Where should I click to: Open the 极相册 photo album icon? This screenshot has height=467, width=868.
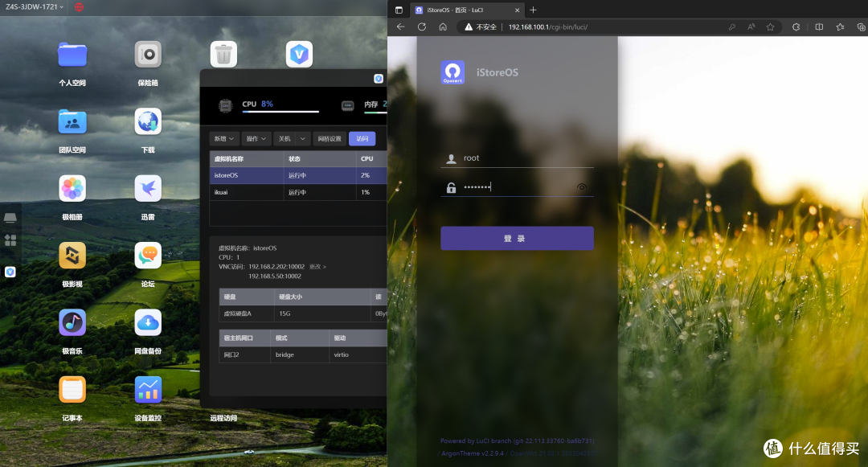[x=72, y=189]
